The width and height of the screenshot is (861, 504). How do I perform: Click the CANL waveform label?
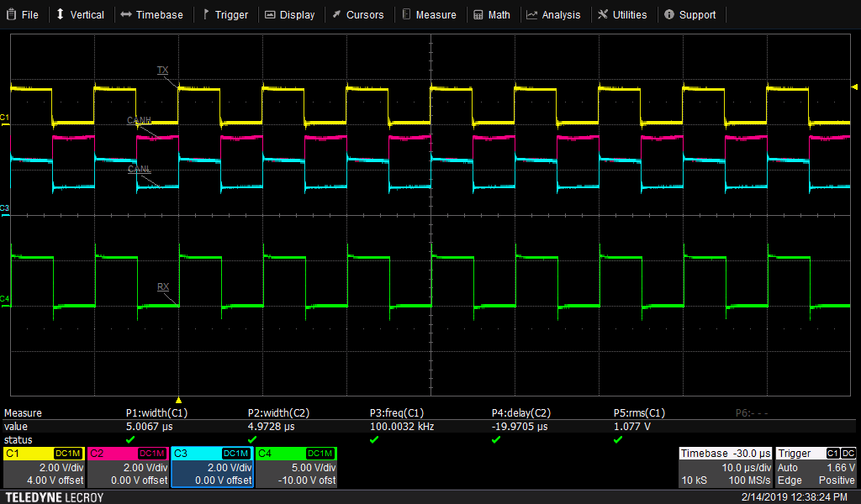(139, 169)
